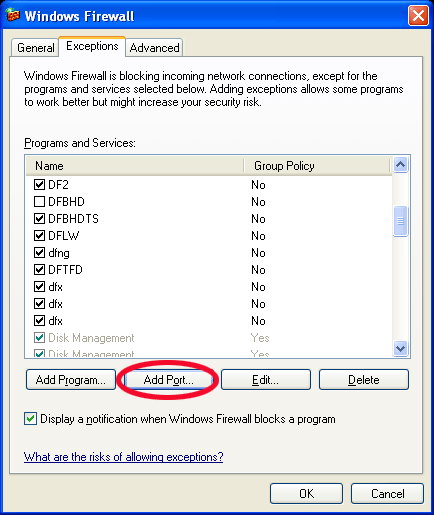The image size is (434, 515).
Task: Click the Add Port button
Action: point(168,380)
